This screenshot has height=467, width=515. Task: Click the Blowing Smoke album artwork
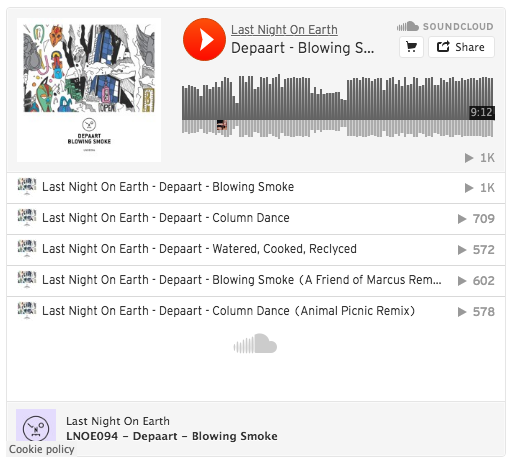pos(89,90)
